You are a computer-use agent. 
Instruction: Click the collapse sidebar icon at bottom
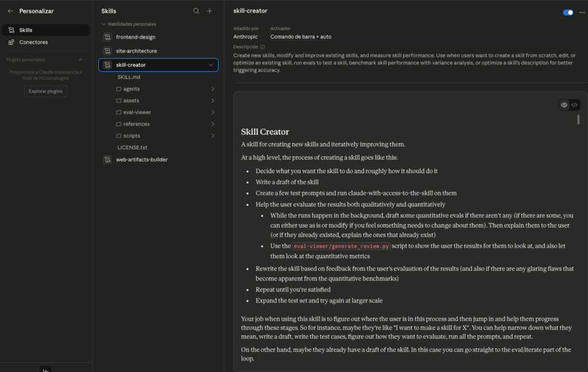tap(46, 369)
